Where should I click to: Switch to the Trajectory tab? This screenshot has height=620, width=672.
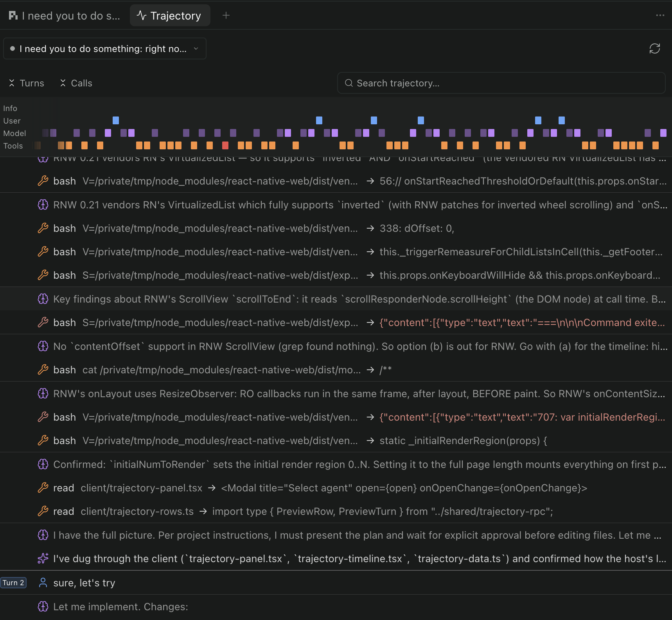click(170, 16)
